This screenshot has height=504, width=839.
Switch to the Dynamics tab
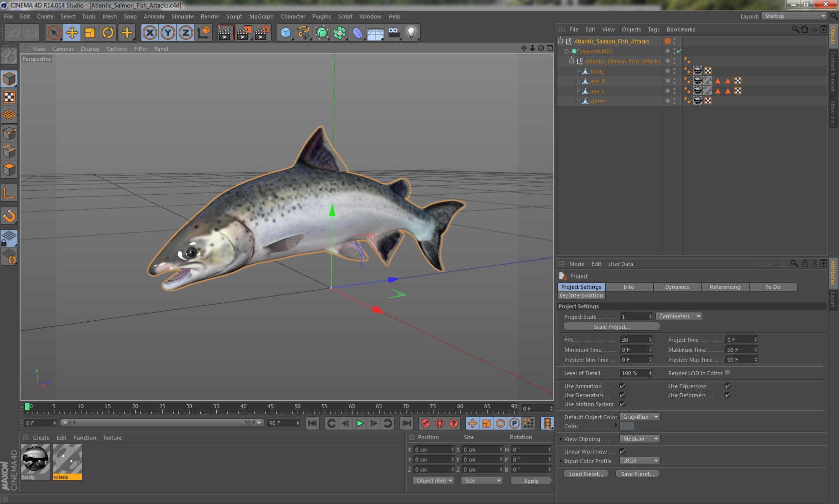pyautogui.click(x=677, y=287)
